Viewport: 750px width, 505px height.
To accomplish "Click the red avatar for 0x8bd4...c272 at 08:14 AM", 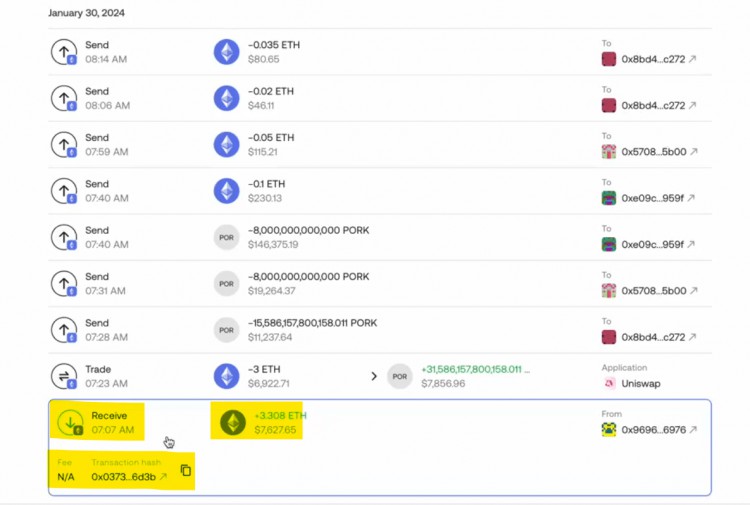I will click(x=609, y=59).
